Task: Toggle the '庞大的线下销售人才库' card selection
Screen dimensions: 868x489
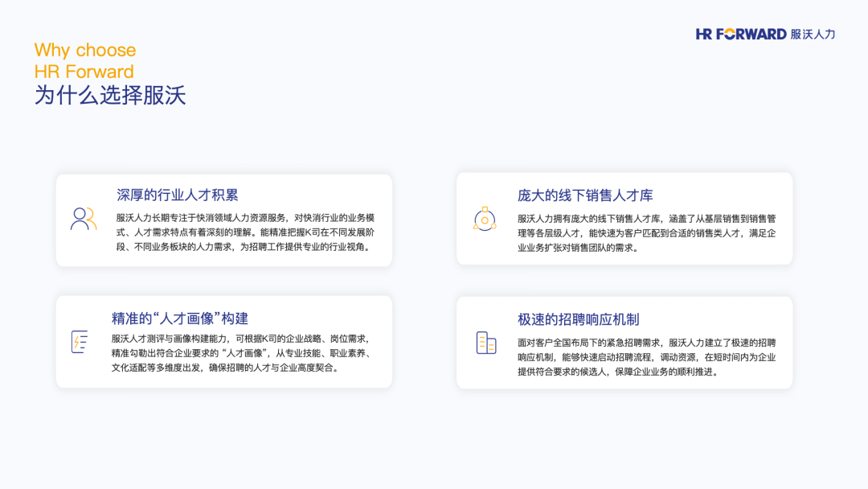Action: point(624,219)
